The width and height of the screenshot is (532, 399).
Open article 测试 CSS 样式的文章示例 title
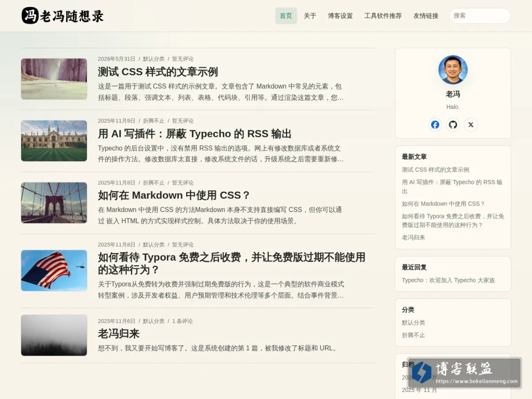[158, 72]
